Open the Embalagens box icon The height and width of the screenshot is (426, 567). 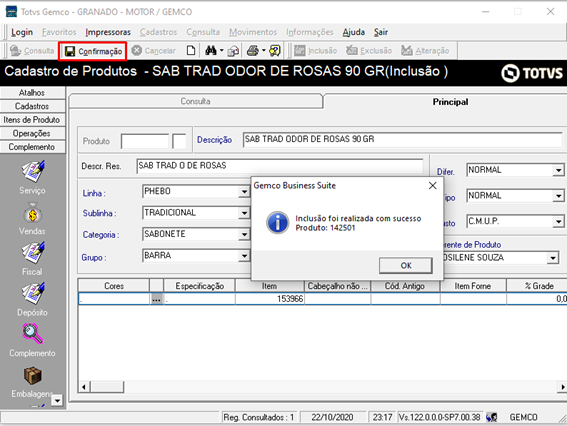tap(33, 375)
